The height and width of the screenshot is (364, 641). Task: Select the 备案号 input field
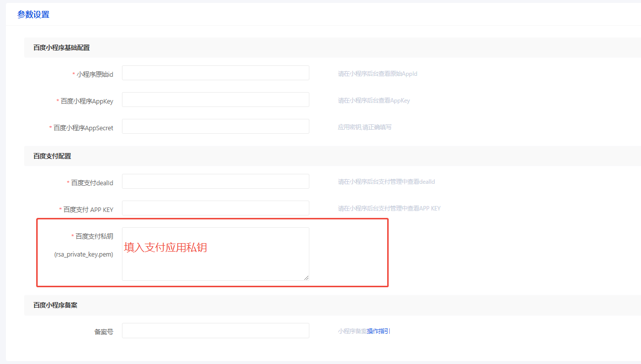pos(215,331)
